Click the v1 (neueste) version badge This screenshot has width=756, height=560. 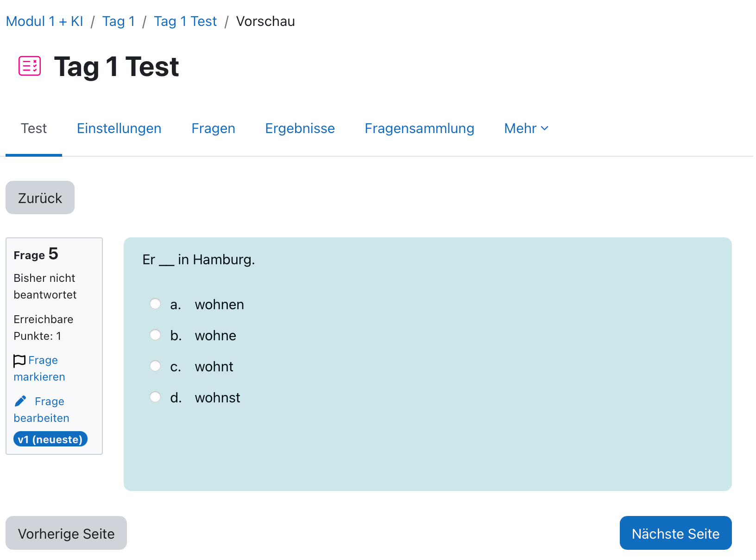pyautogui.click(x=50, y=439)
